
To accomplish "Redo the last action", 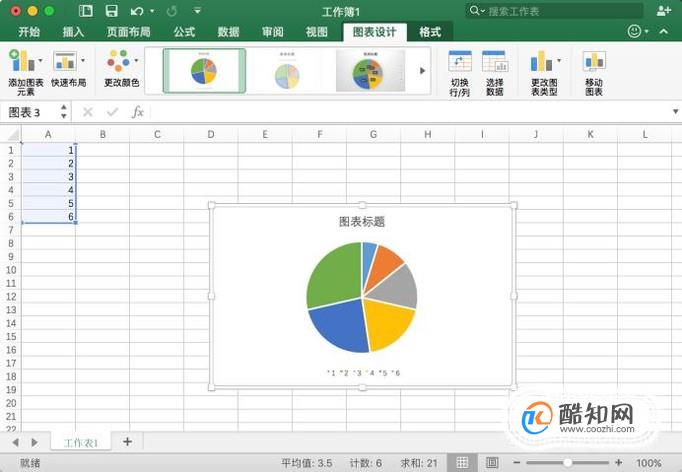I will coord(172,11).
